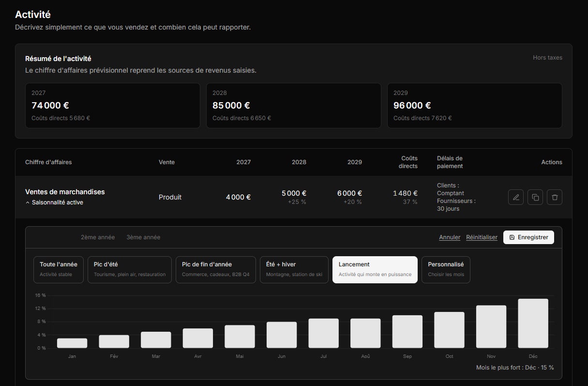Collapse the Saisonnalité active section
This screenshot has width=588, height=386.
point(54,202)
